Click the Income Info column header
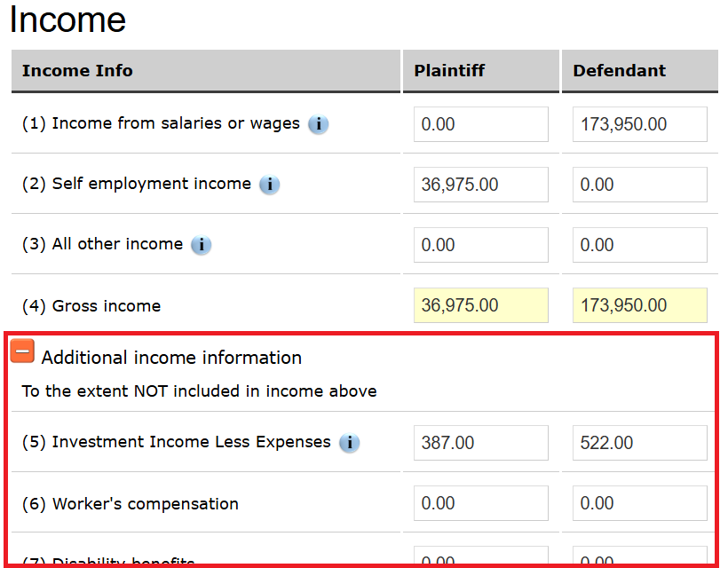This screenshot has width=728, height=568. [206, 71]
